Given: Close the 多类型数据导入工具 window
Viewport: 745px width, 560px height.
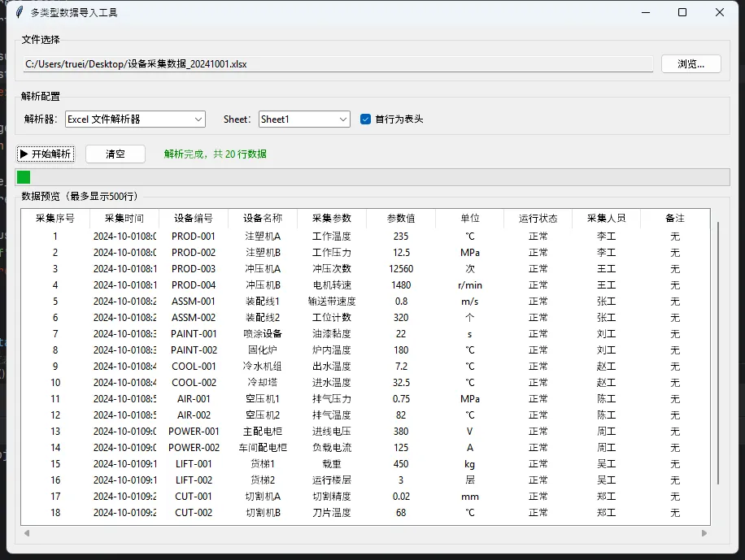Looking at the screenshot, I should pyautogui.click(x=720, y=12).
